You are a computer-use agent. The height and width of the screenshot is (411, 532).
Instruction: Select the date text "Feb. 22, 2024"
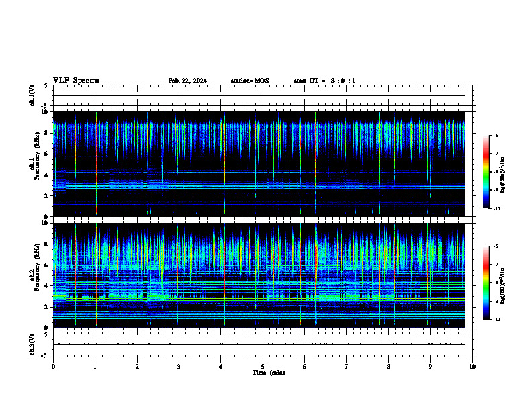(x=187, y=81)
